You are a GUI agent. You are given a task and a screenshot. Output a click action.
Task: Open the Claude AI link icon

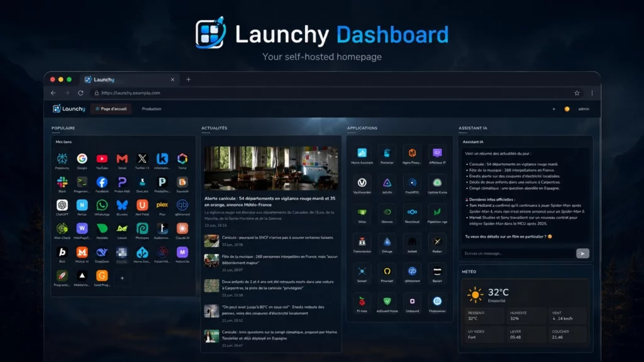(182, 229)
